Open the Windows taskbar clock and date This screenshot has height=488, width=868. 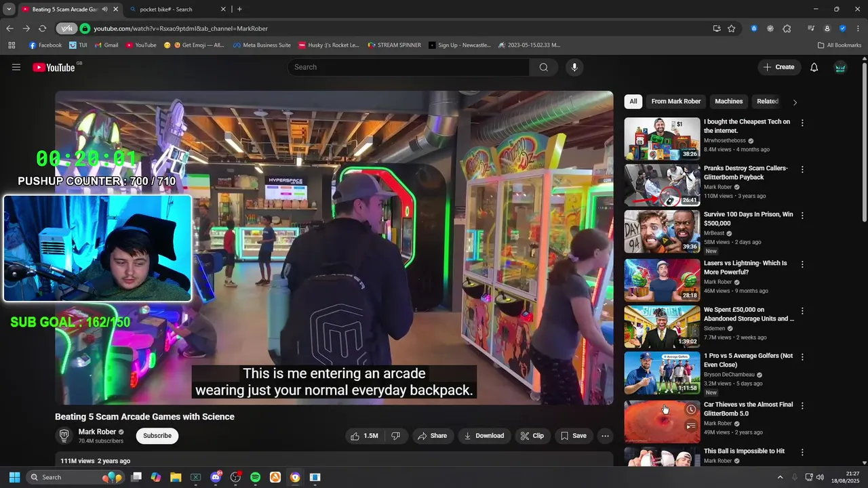[x=845, y=477]
